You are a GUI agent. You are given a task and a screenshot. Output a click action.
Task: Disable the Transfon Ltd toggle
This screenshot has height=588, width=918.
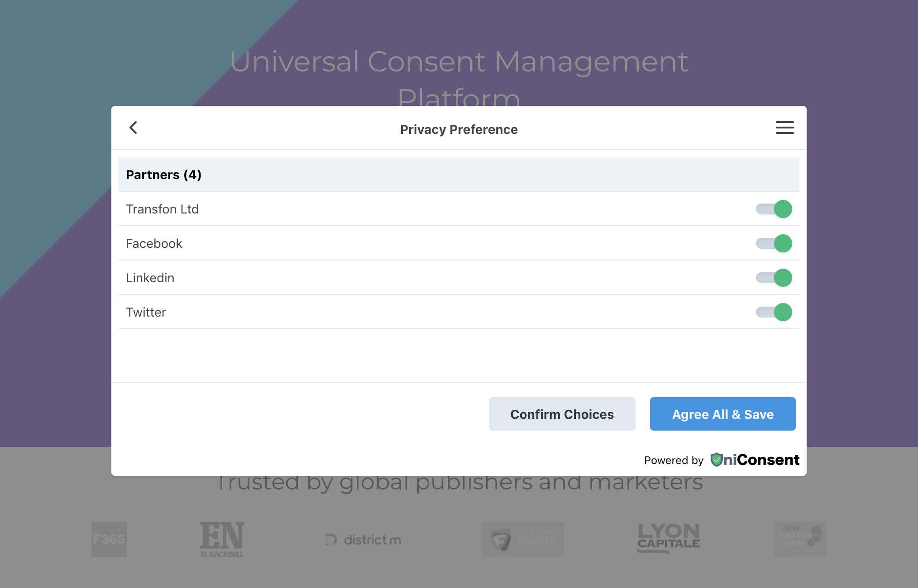pyautogui.click(x=774, y=209)
